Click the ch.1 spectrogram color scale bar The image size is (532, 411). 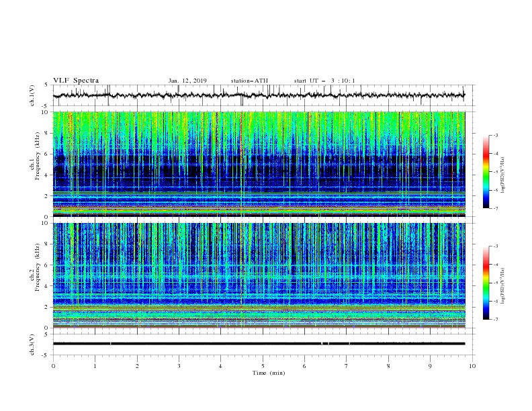pyautogui.click(x=486, y=172)
